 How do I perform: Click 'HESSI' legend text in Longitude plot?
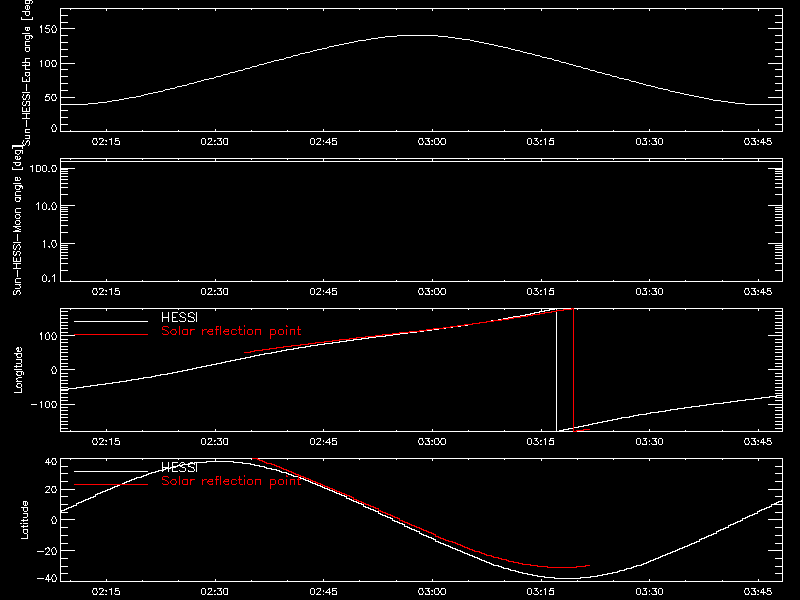(x=179, y=317)
